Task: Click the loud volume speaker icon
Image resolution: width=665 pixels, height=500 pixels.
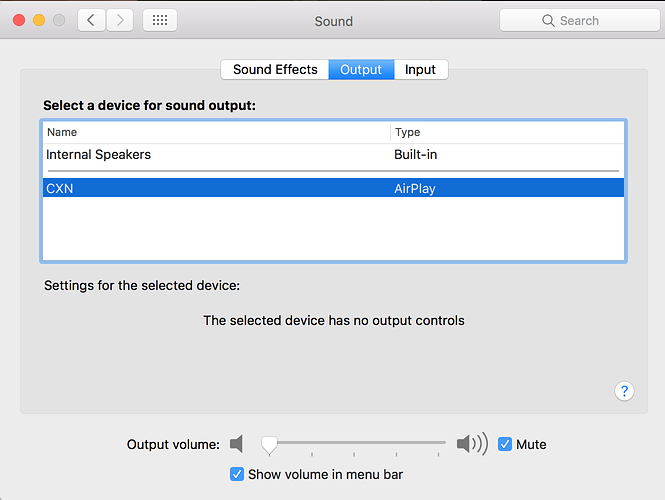Action: pos(472,444)
